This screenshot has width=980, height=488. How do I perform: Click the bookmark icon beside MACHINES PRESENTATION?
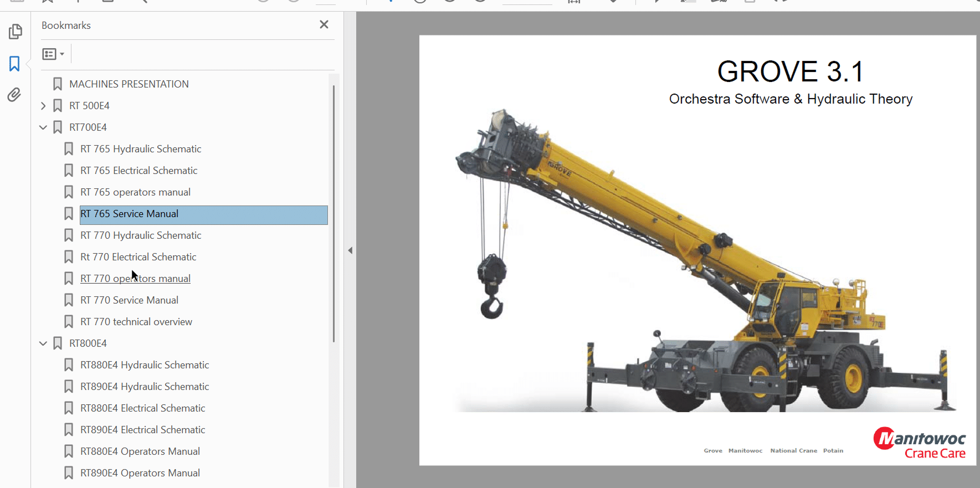pyautogui.click(x=58, y=84)
